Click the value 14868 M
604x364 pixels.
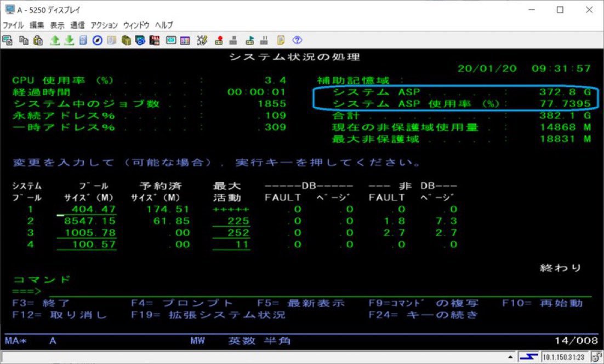(565, 128)
